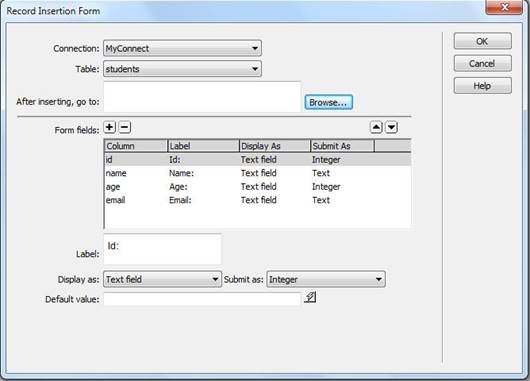Screen dimensions: 530x381
Task: Expand the Display as Text field dropdown
Action: click(x=162, y=279)
